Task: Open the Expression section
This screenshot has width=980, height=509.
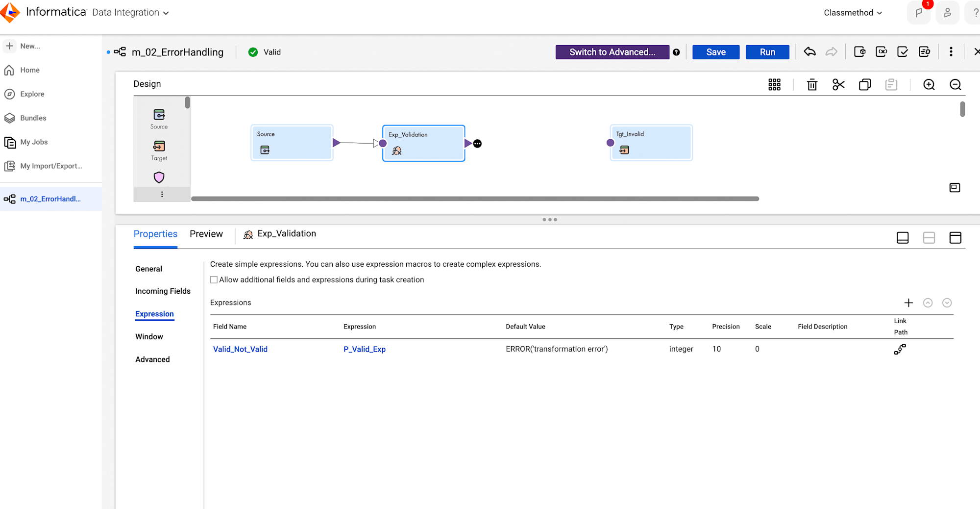Action: pyautogui.click(x=155, y=314)
